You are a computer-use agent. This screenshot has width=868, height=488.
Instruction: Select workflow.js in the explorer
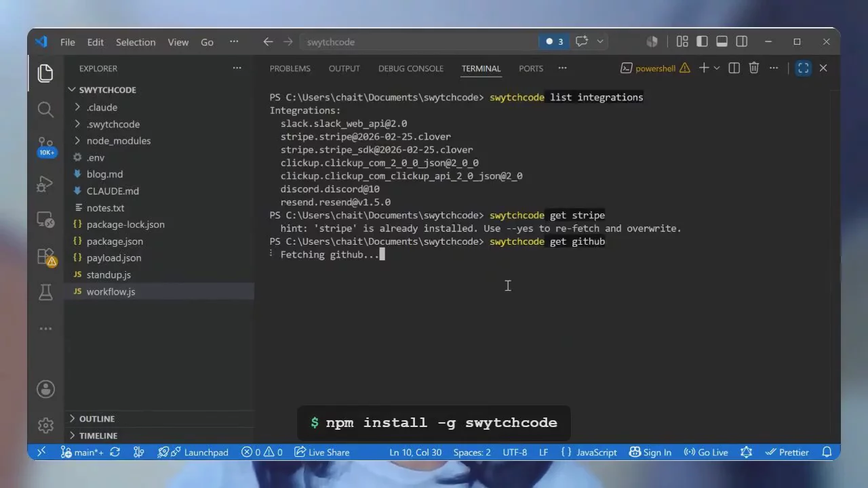pos(159,291)
